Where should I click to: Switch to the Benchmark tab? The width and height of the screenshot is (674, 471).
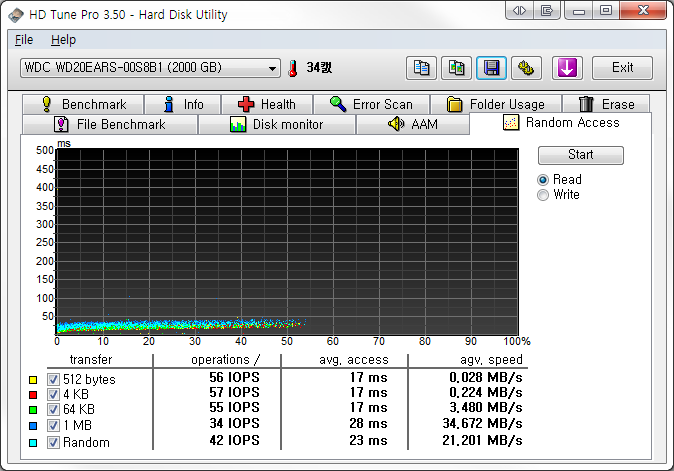(83, 104)
